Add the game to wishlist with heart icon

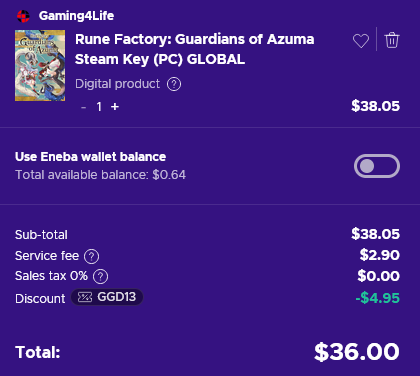[361, 41]
